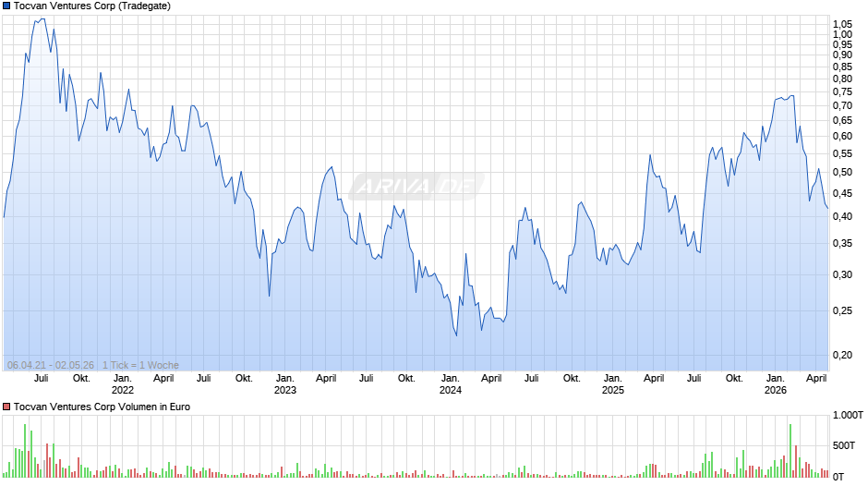This screenshot has width=868, height=486.
Task: Click the '1,00' price axis label
Action: click(x=842, y=34)
